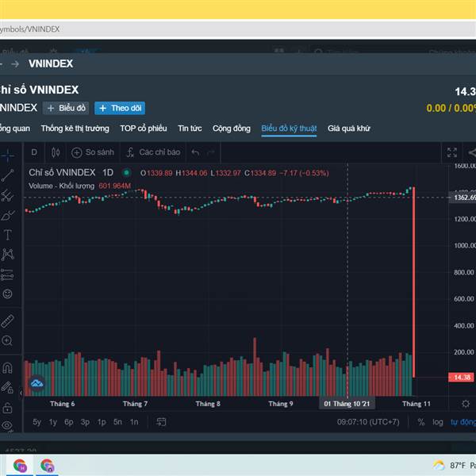
Task: Switch to the Cộng đồng tab
Action: coord(232,129)
